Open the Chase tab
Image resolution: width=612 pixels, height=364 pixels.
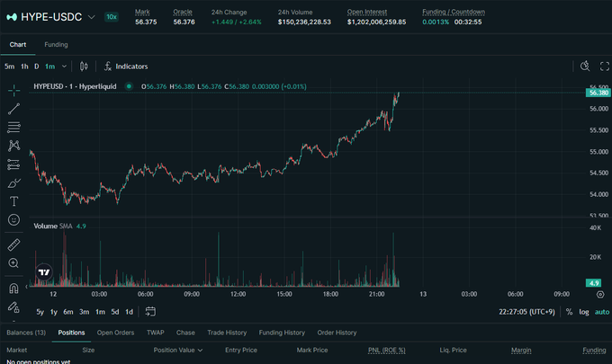pos(185,333)
